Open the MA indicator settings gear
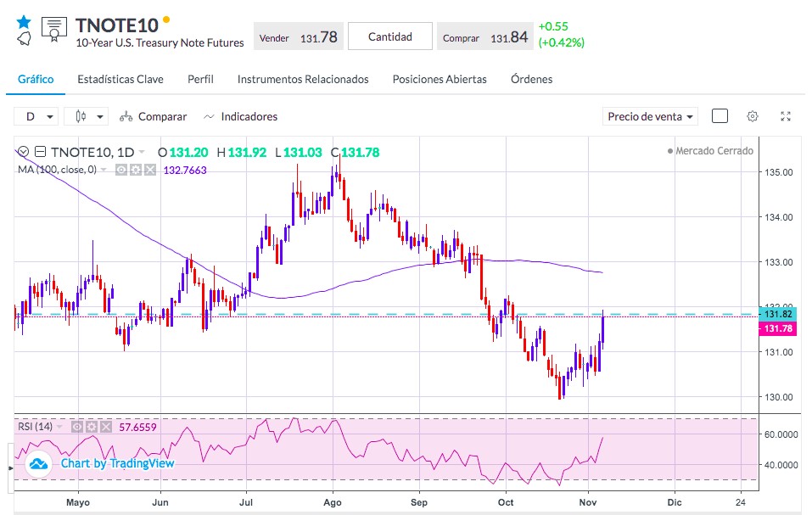This screenshot has height=515, width=812. 136,170
